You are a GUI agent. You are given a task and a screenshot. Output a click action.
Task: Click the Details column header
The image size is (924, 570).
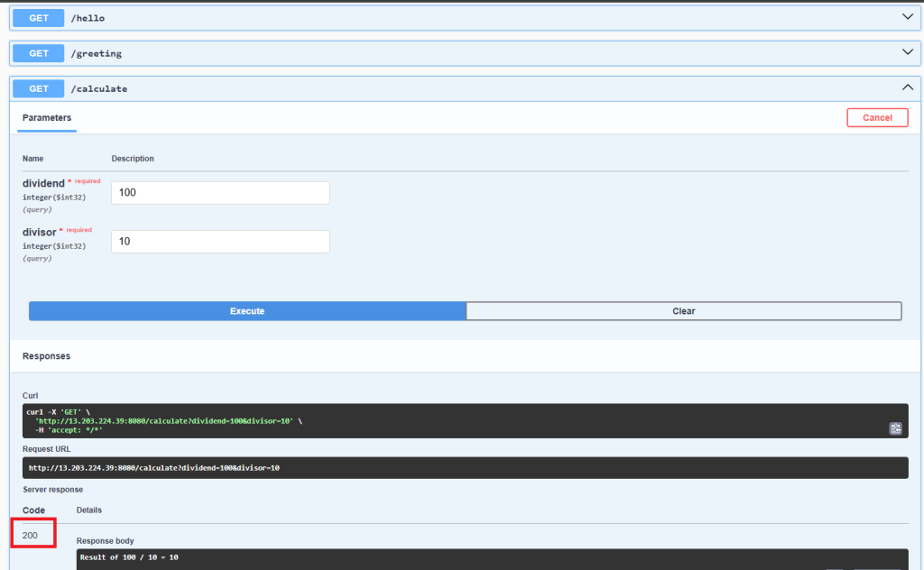[89, 510]
